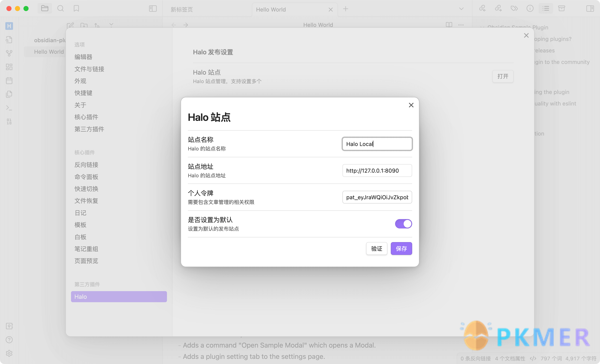Open the command palette terminal icon

(x=9, y=108)
